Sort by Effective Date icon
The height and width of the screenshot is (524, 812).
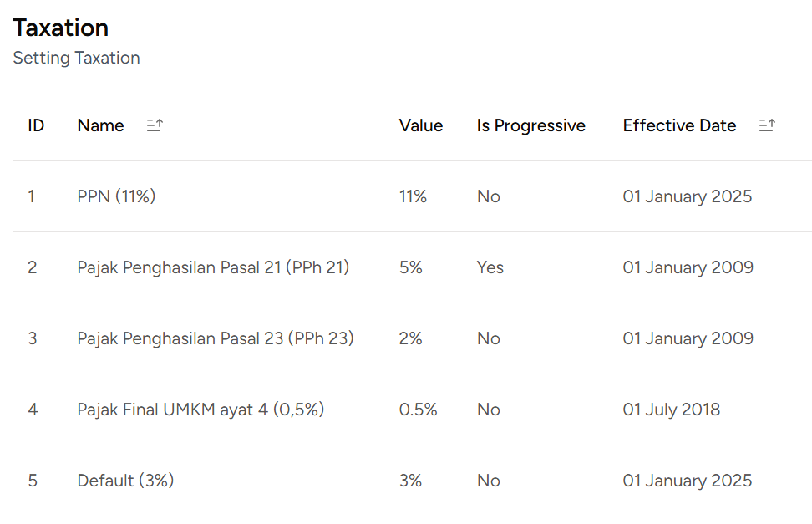click(767, 125)
